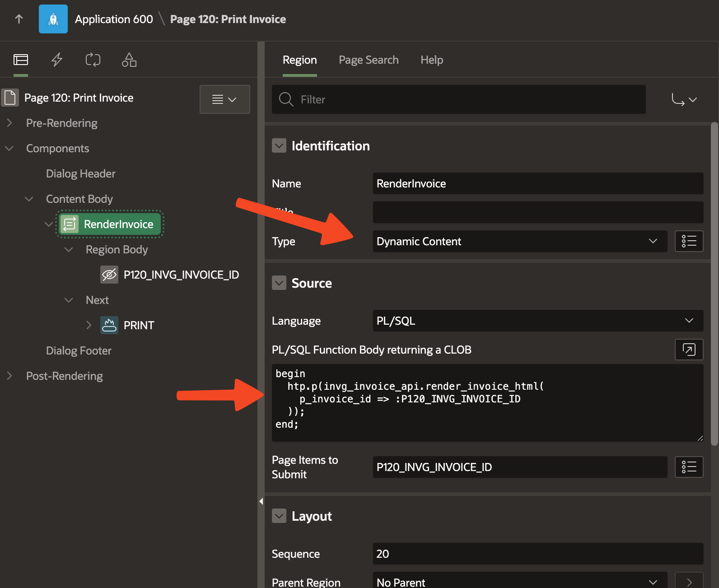This screenshot has width=719, height=588.
Task: Click the empty Title input field
Action: [x=538, y=212]
